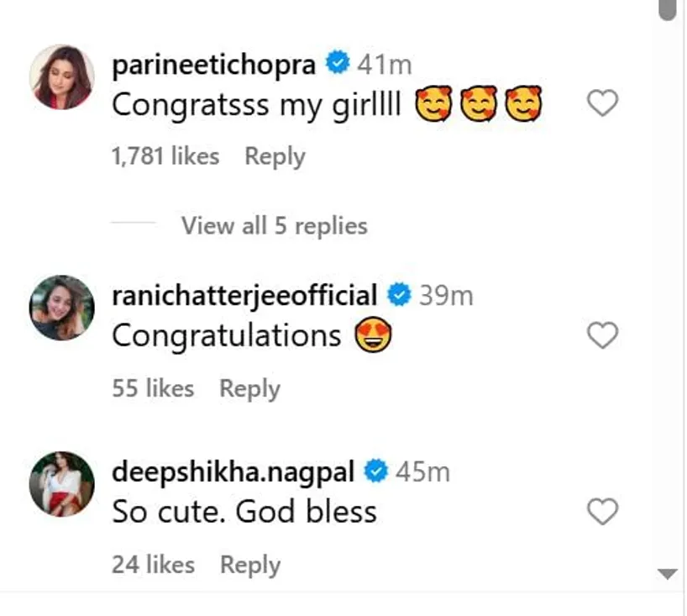View the 24 likes list

click(153, 566)
